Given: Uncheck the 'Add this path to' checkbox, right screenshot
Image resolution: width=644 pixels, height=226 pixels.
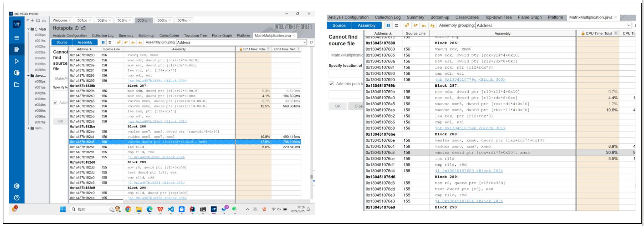Looking at the screenshot, I should [331, 84].
